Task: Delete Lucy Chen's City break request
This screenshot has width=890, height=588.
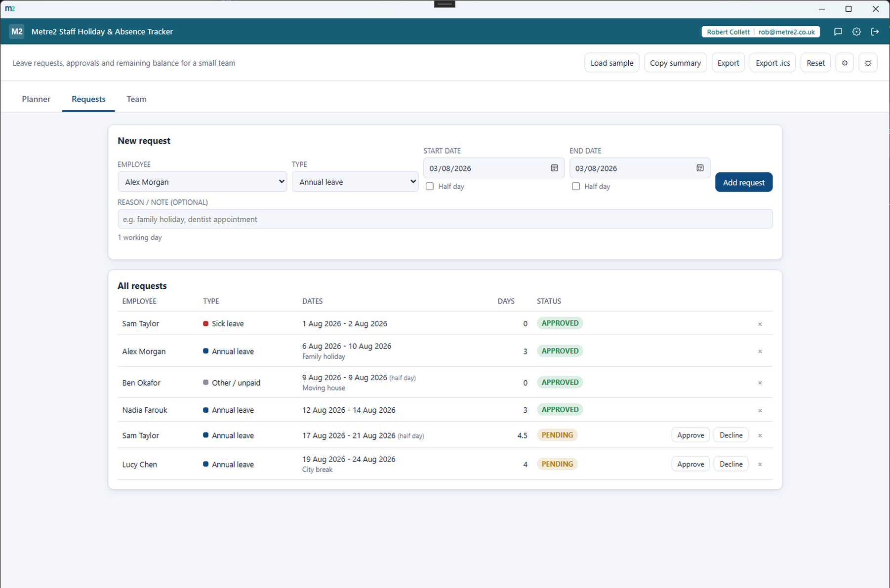Action: pos(760,465)
